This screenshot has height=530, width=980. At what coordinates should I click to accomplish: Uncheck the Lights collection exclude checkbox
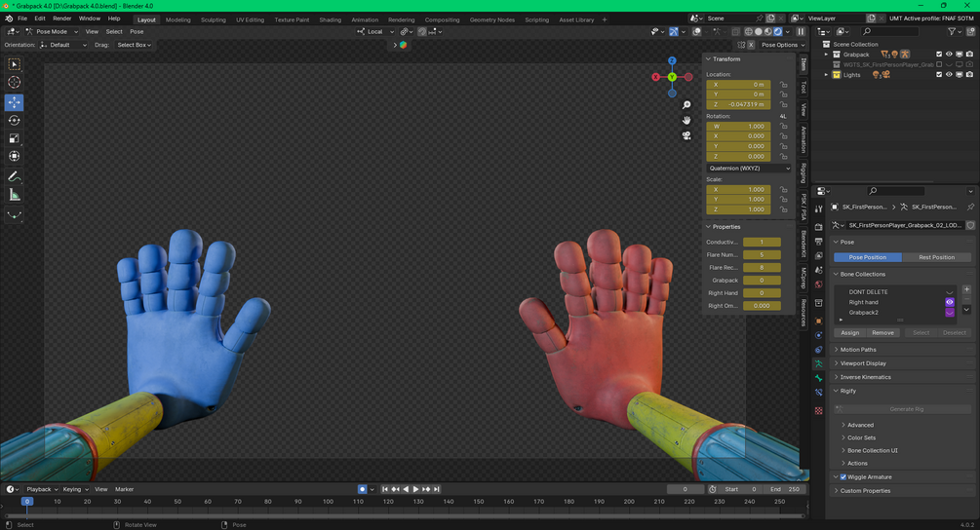coord(939,75)
